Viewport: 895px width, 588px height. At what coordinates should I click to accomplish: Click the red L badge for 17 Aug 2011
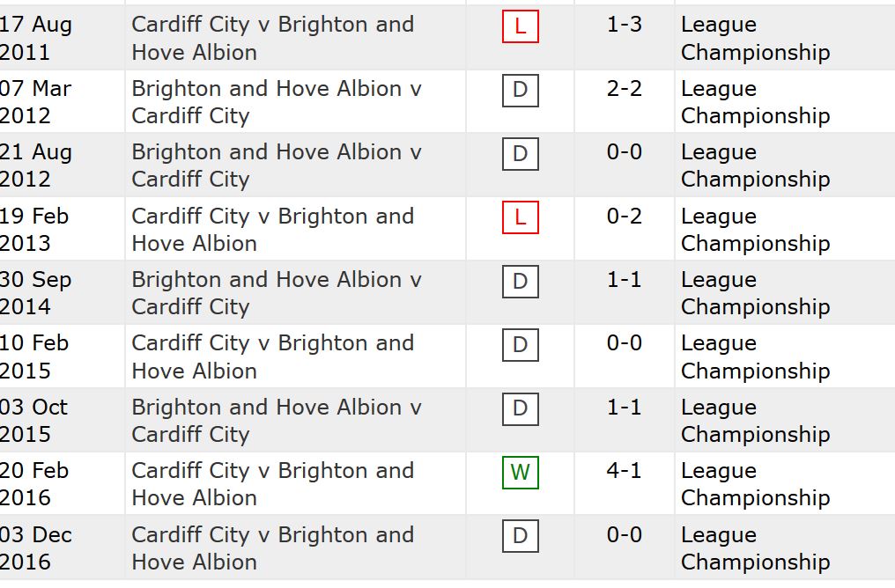tap(520, 26)
